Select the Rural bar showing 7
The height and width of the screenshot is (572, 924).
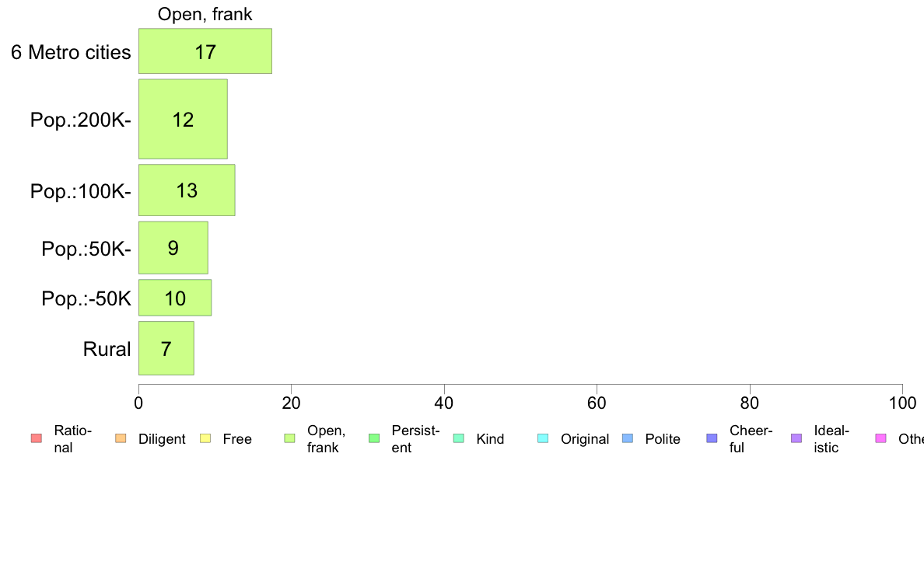point(166,348)
